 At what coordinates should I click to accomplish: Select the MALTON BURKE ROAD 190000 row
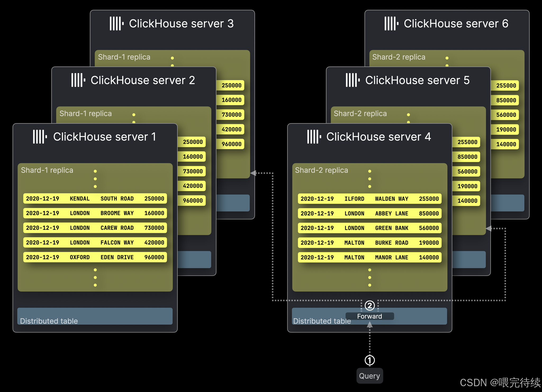click(370, 243)
